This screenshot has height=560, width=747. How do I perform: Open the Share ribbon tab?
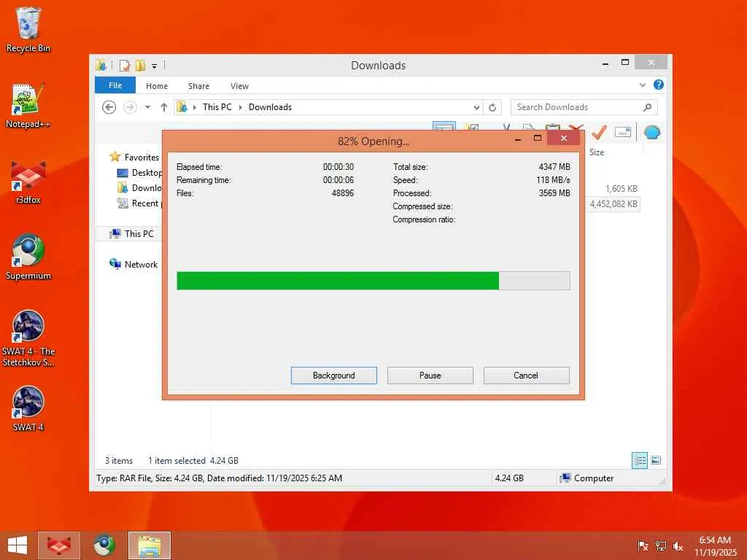pyautogui.click(x=198, y=86)
